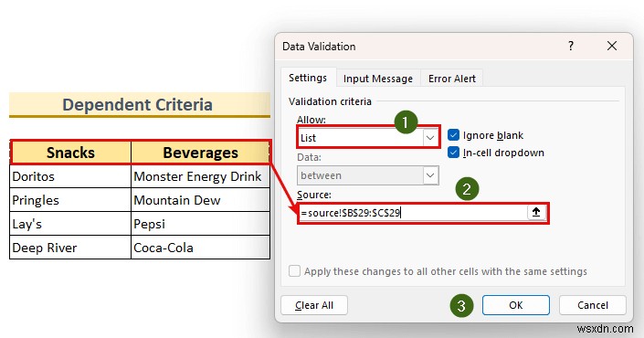The image size is (644, 338).
Task: Switch to the Error Alert tab
Action: point(452,79)
